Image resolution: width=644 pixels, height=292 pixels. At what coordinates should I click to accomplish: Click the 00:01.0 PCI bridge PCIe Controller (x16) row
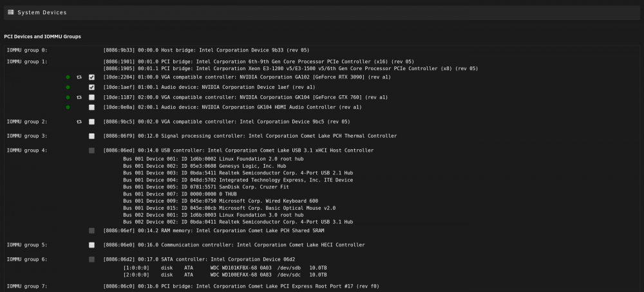259,62
